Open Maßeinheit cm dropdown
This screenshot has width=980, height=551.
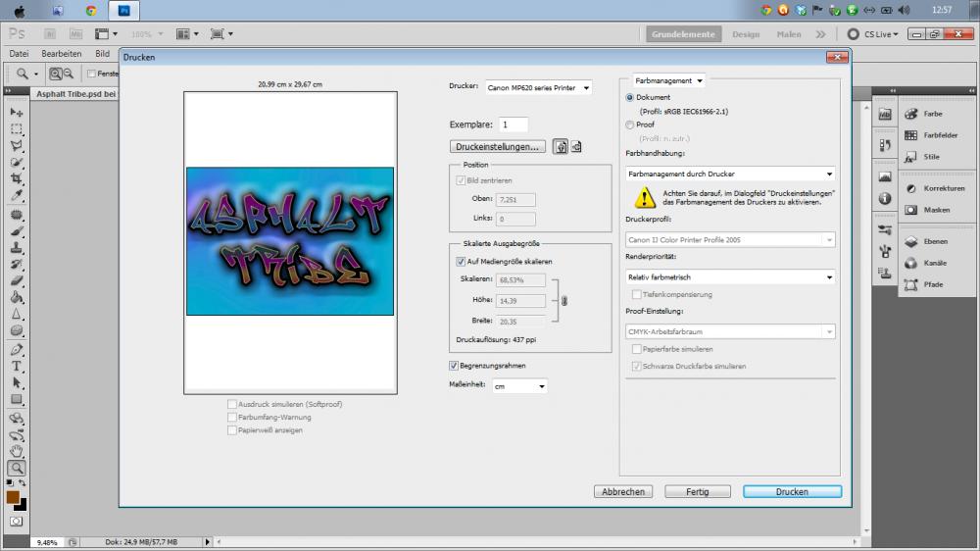(519, 386)
